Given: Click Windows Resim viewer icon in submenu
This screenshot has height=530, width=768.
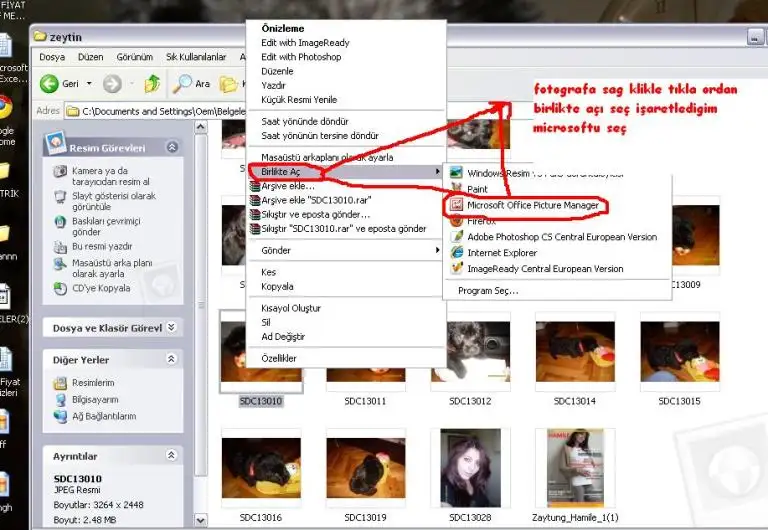Looking at the screenshot, I should pyautogui.click(x=456, y=173).
